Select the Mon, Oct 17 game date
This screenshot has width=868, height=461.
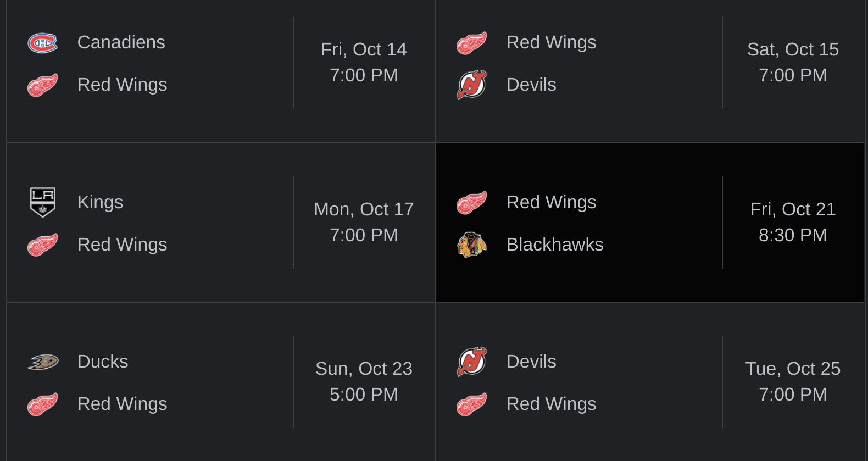tap(364, 209)
